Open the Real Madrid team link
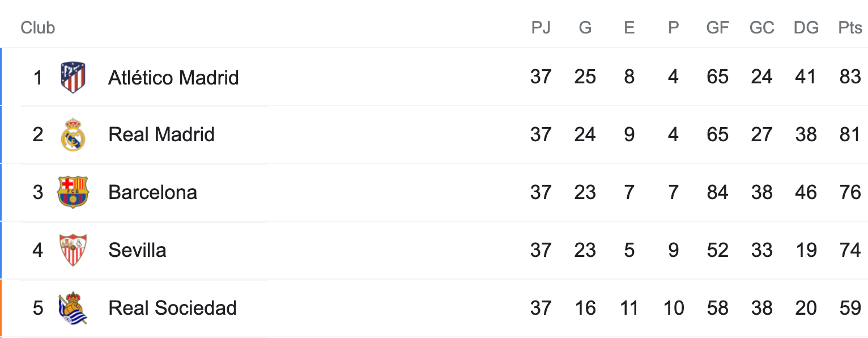 coord(161,135)
